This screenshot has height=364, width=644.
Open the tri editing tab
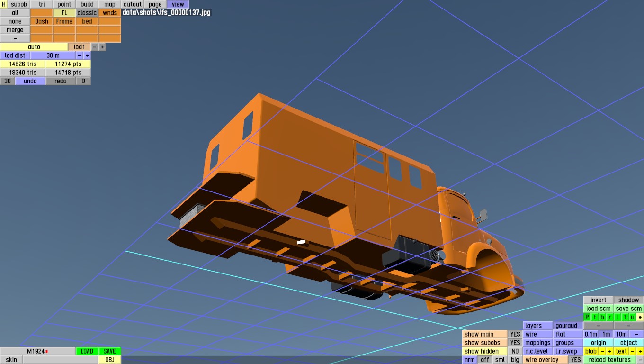click(x=42, y=4)
